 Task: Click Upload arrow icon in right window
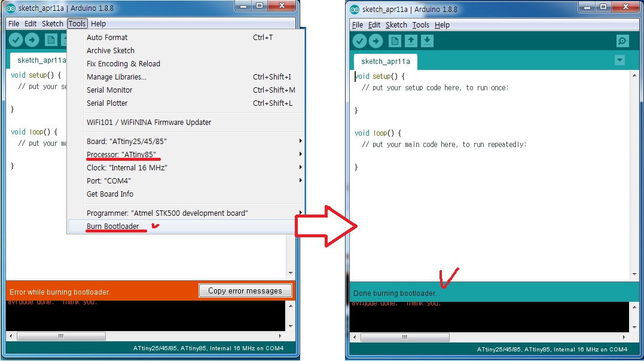pyautogui.click(x=376, y=41)
